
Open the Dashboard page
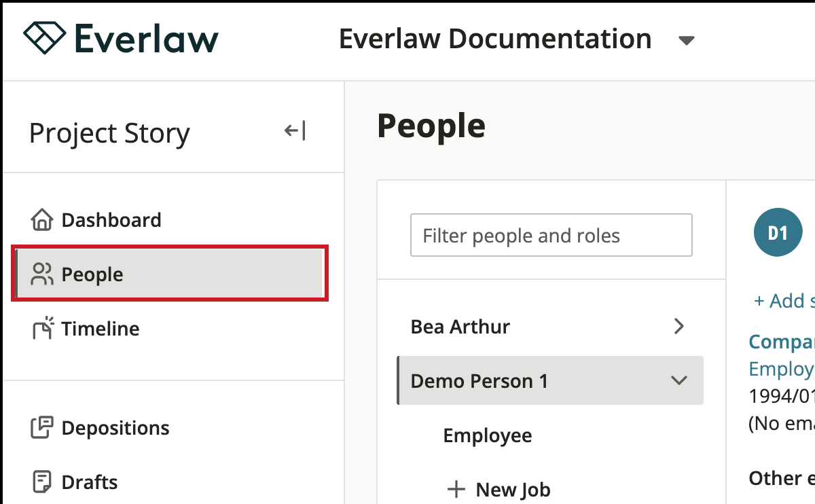[96, 220]
